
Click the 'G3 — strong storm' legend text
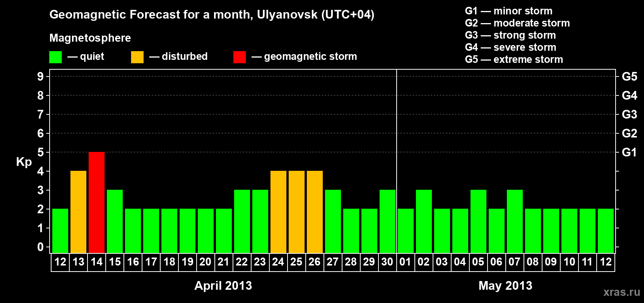tap(510, 35)
